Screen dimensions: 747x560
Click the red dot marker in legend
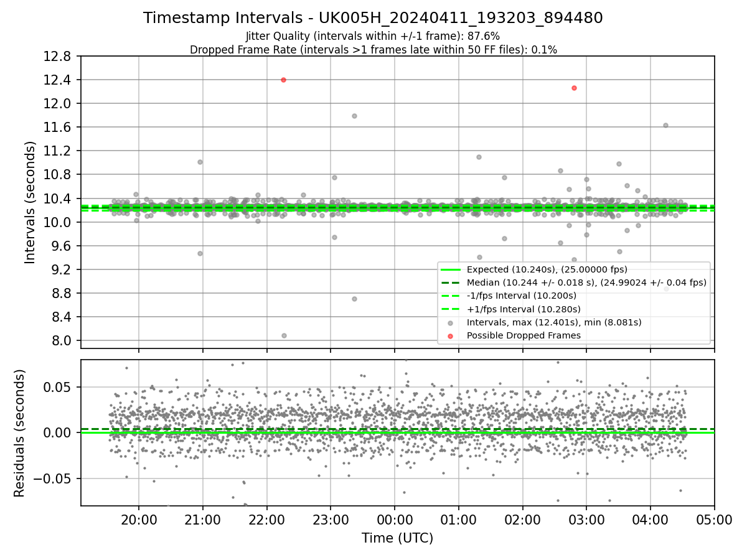pos(451,336)
